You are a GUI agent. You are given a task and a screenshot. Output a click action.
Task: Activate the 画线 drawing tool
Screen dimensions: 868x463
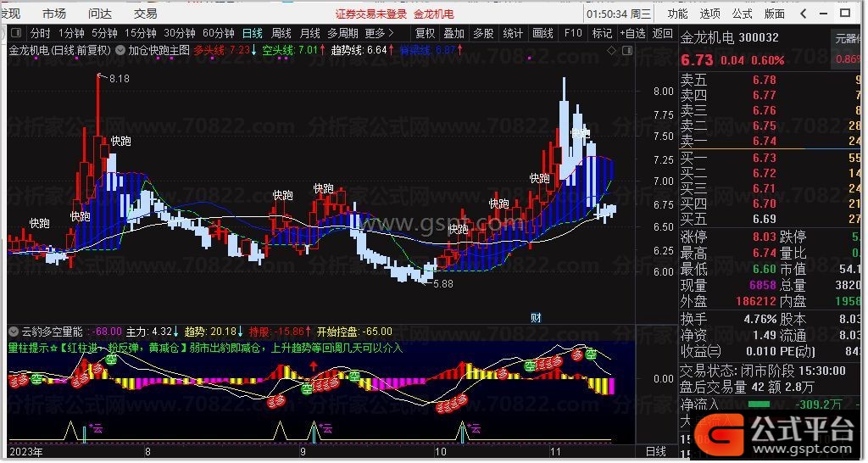(x=542, y=33)
